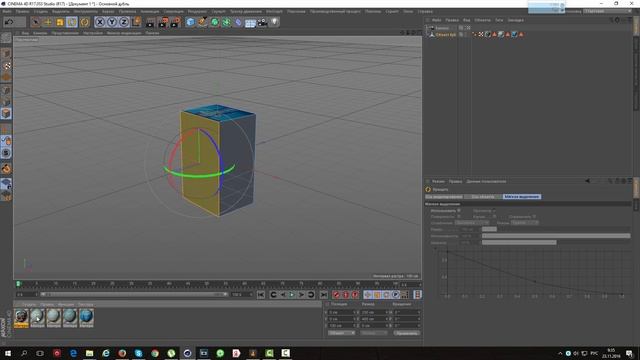
Task: Open the green array modeling objects icon
Action: pos(226,22)
